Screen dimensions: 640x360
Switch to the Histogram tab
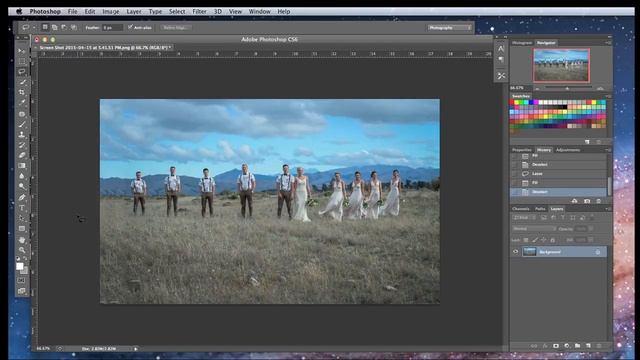coord(522,42)
